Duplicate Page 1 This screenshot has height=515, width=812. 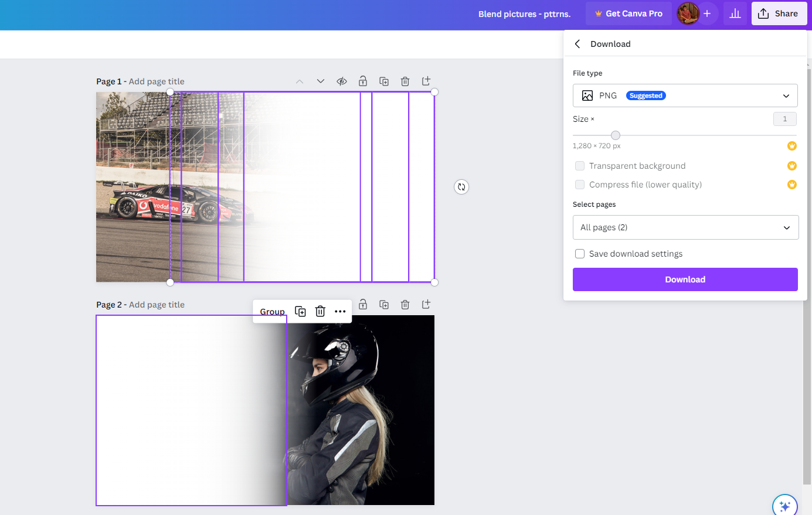(x=384, y=81)
